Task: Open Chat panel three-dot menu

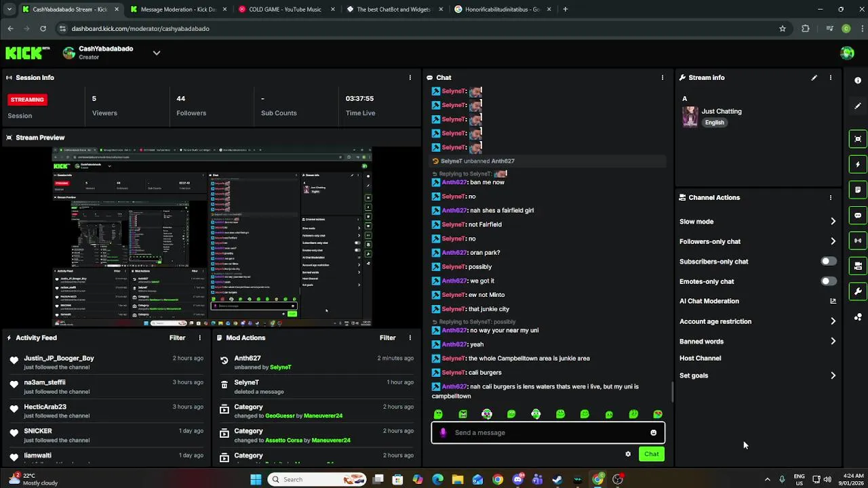Action: [663, 77]
